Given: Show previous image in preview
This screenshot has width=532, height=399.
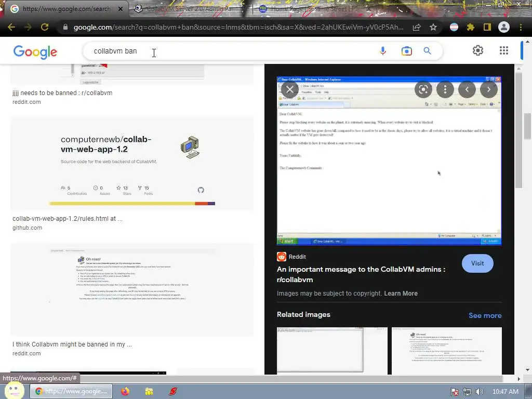Looking at the screenshot, I should point(467,89).
